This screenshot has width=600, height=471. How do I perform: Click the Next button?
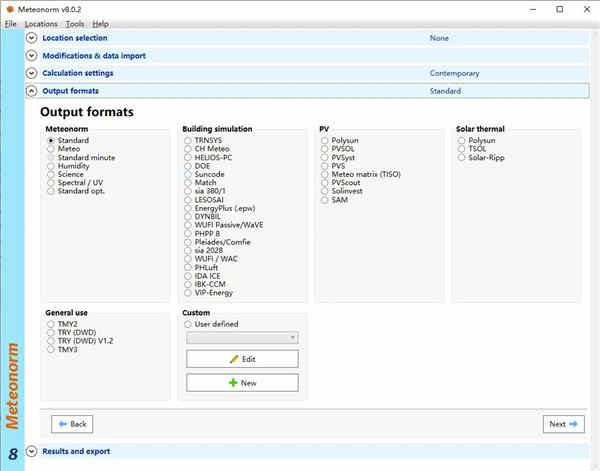click(564, 424)
